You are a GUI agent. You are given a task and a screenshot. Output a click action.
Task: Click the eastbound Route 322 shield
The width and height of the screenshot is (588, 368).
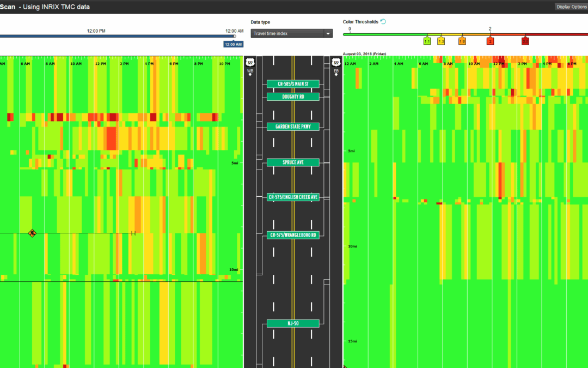pos(335,63)
